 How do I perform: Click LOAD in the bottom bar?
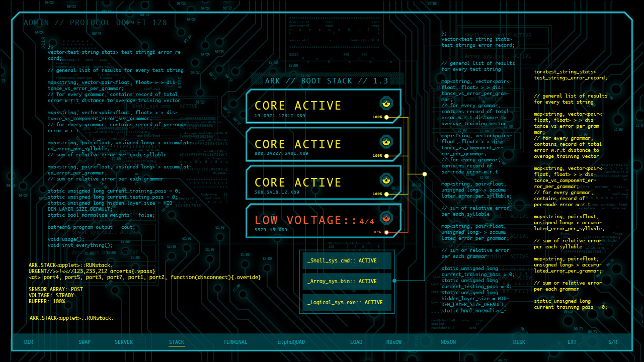coord(356,342)
